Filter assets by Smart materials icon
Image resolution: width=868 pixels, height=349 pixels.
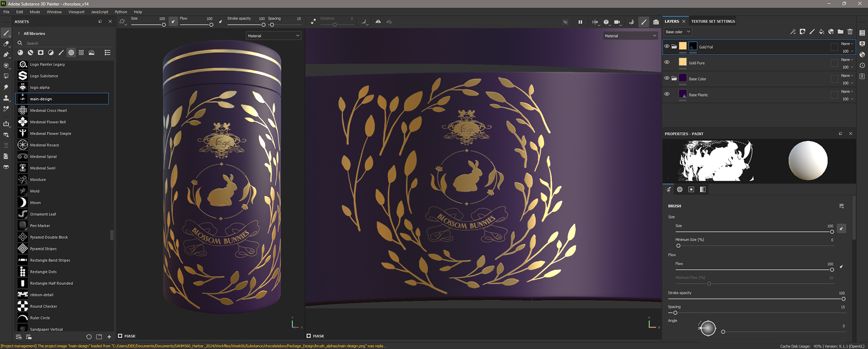click(x=30, y=53)
